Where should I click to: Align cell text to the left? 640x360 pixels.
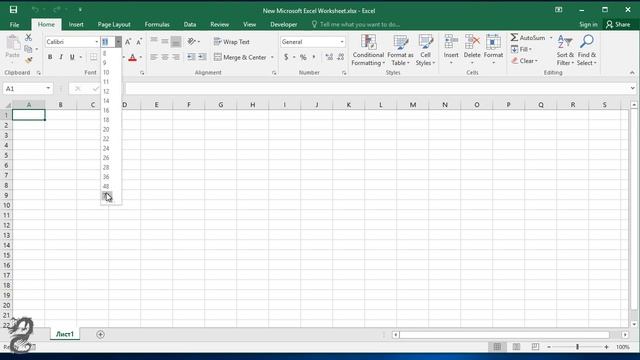click(x=154, y=57)
